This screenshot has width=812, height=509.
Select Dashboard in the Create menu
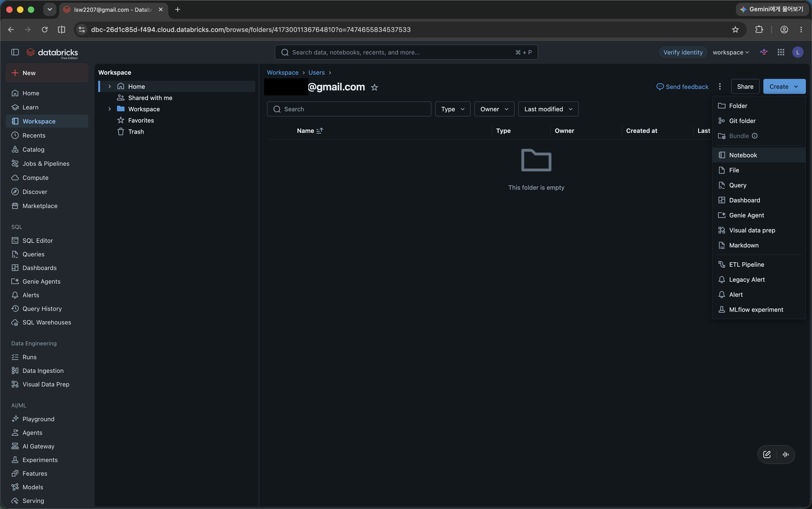[759, 200]
